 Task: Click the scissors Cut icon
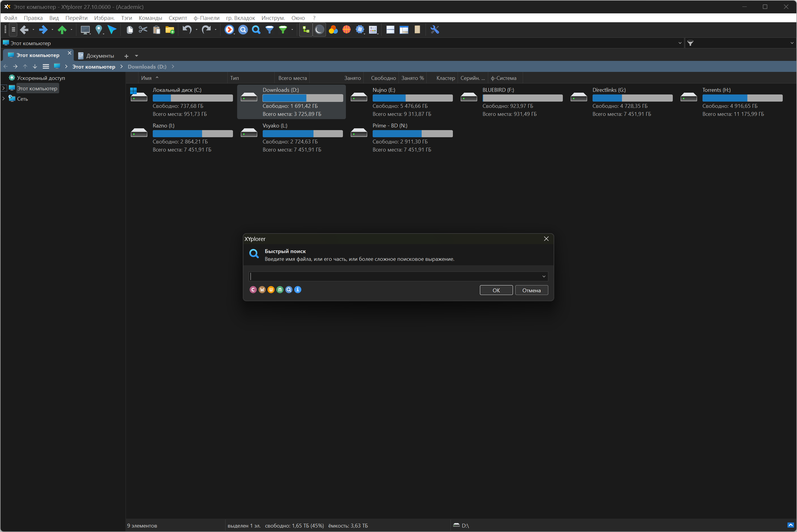pyautogui.click(x=143, y=30)
